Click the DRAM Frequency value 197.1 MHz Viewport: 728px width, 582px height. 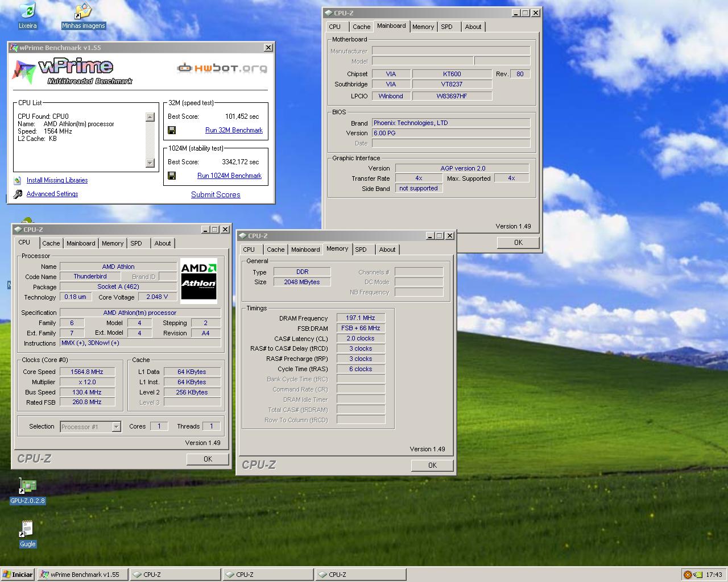361,318
